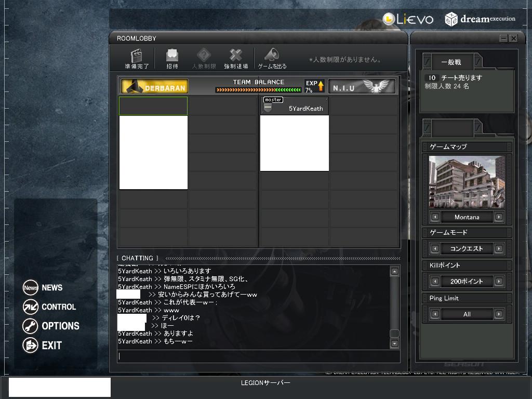Switch to next game mode after コンクエスト
Screen dimensions: 532x399
pyautogui.click(x=499, y=249)
